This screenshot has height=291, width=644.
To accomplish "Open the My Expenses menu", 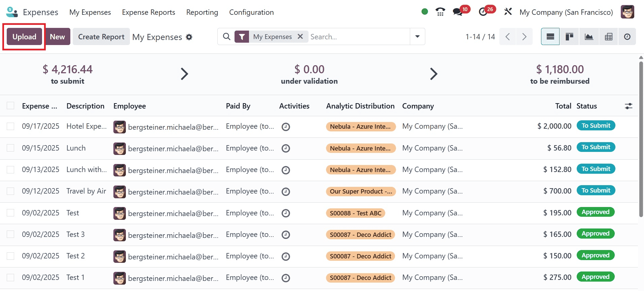I will click(x=90, y=12).
